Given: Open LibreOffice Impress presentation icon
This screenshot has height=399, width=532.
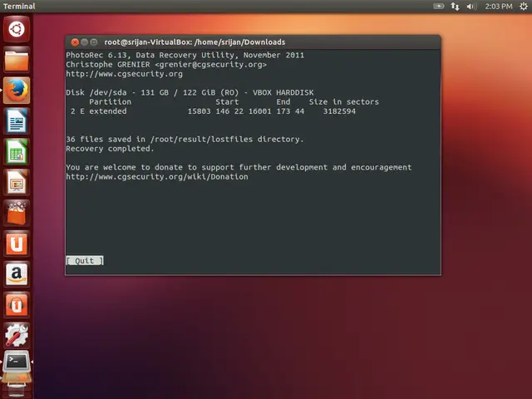Looking at the screenshot, I should [x=17, y=182].
